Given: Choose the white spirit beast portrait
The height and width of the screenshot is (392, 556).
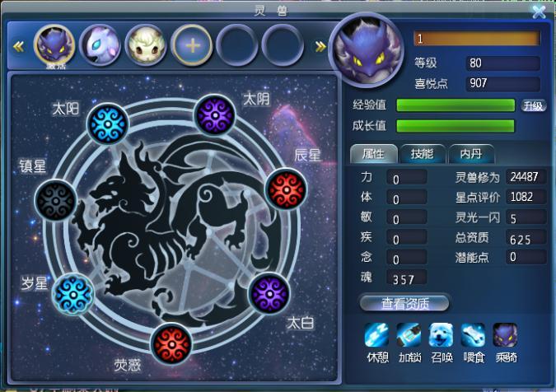Looking at the screenshot, I should (x=100, y=45).
